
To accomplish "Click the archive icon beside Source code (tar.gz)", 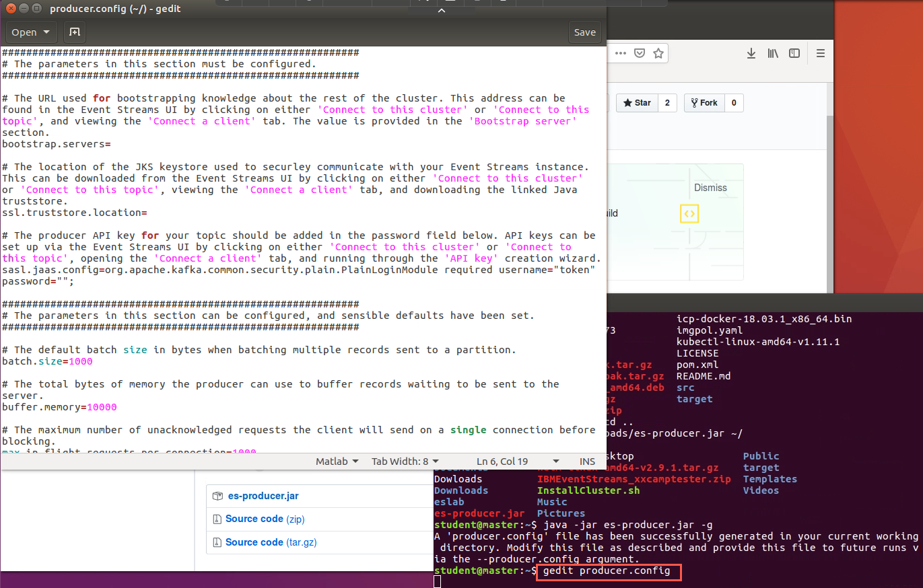I will [217, 542].
